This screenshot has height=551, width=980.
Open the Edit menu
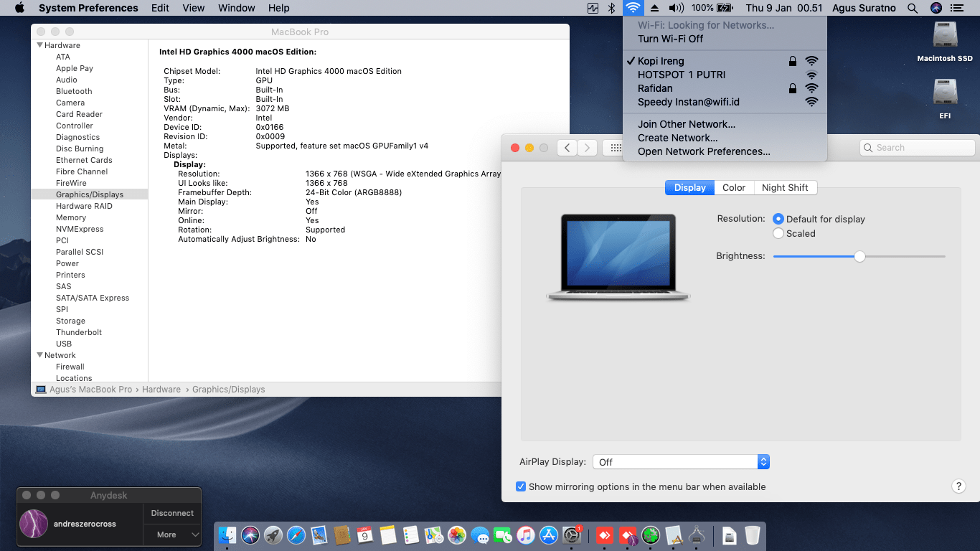coord(161,8)
